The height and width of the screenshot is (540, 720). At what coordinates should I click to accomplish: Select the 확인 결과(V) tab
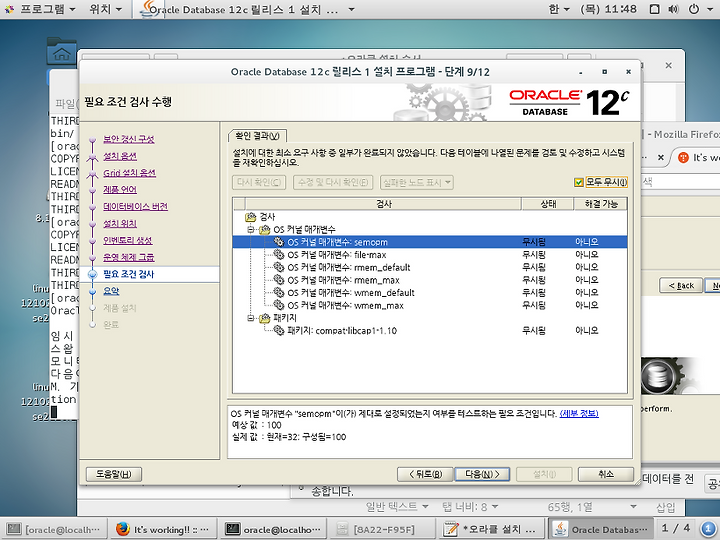[258, 136]
